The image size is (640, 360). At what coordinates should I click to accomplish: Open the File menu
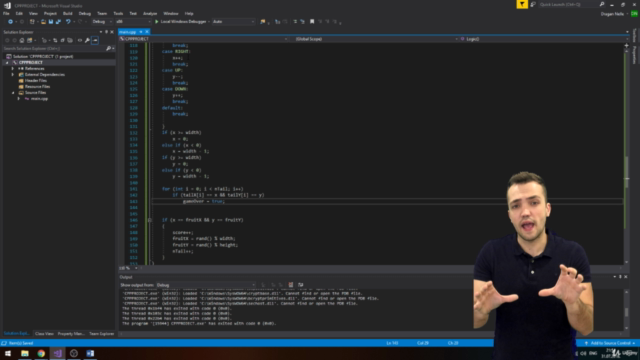tap(6, 13)
